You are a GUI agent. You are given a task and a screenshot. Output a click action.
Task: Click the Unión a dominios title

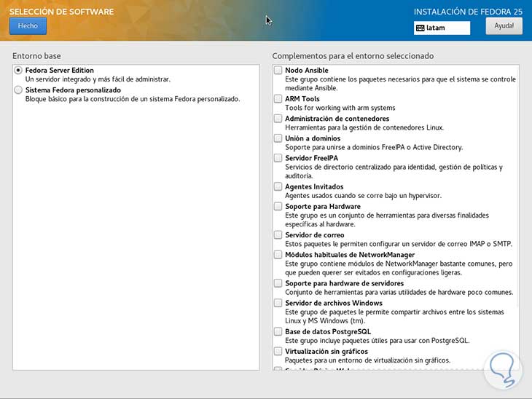pos(313,138)
